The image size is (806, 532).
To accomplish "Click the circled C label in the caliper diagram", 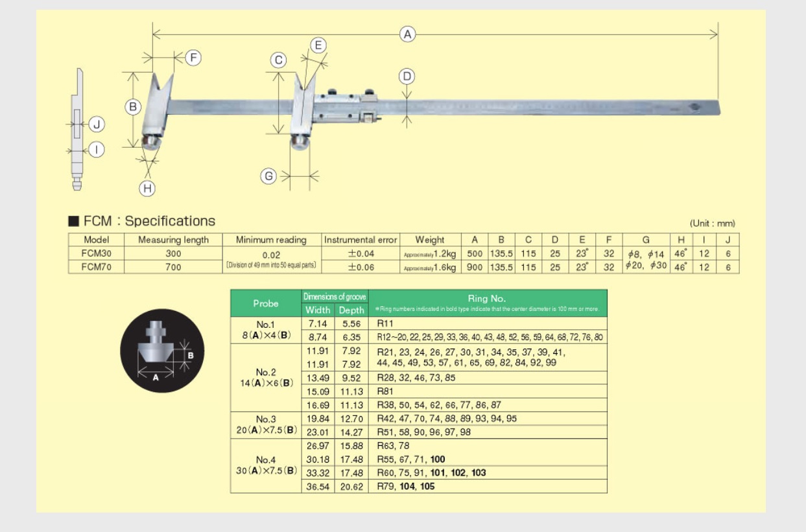I will pos(278,60).
